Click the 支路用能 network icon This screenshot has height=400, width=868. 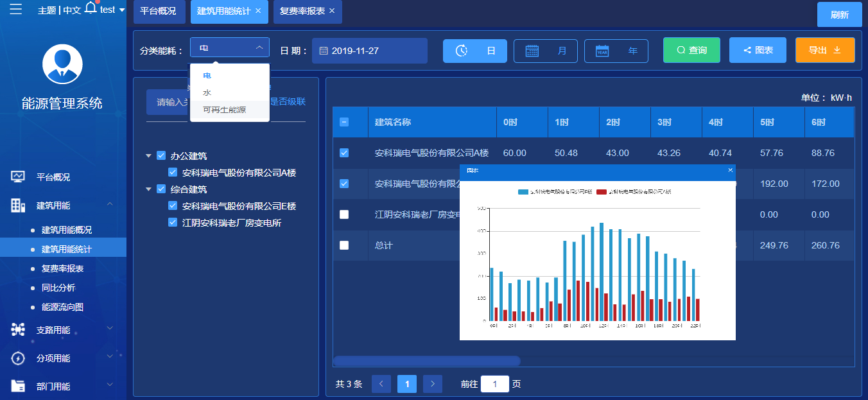coord(18,329)
